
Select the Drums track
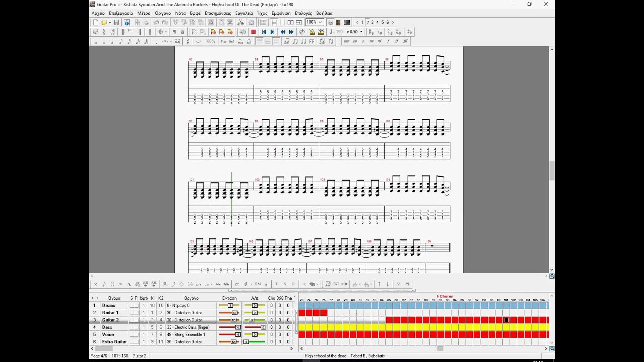tap(108, 305)
